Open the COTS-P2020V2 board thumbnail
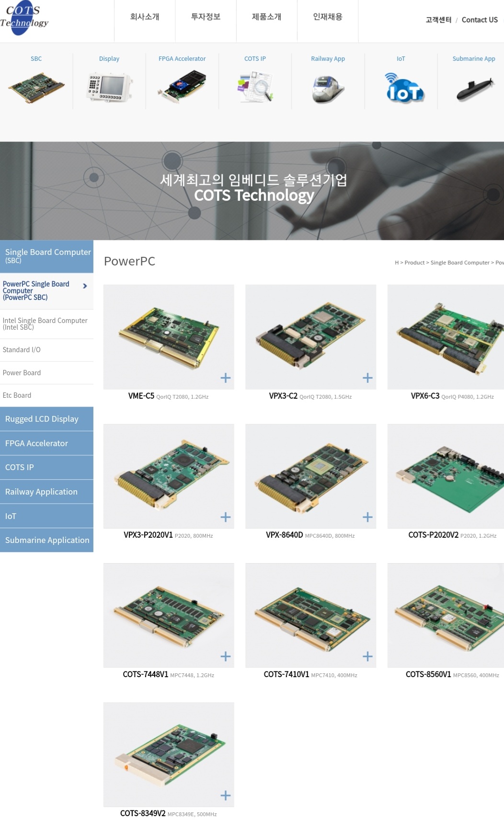This screenshot has height=831, width=504. click(x=446, y=476)
